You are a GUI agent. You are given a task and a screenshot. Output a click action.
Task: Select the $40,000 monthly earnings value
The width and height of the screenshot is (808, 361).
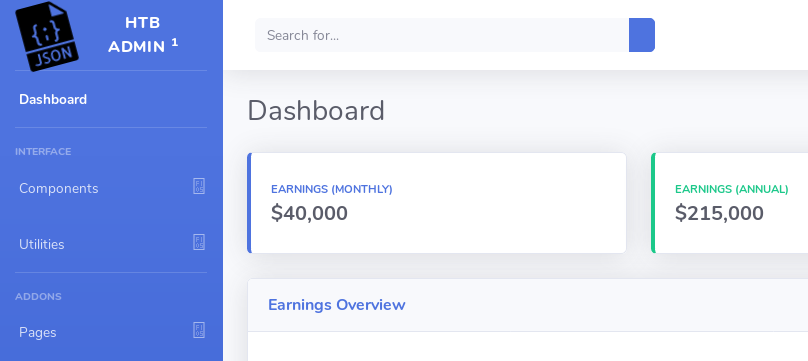coord(309,213)
